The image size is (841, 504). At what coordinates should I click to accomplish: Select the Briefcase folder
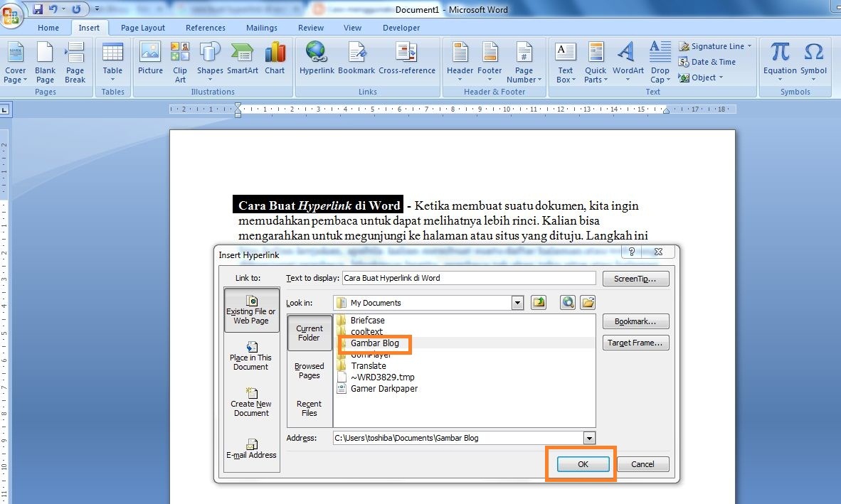367,321
